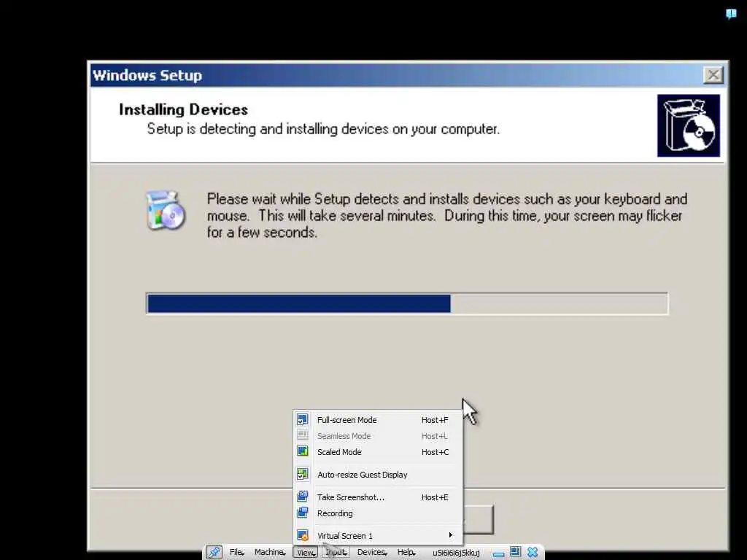Click the Installing Devices heading

(x=183, y=109)
